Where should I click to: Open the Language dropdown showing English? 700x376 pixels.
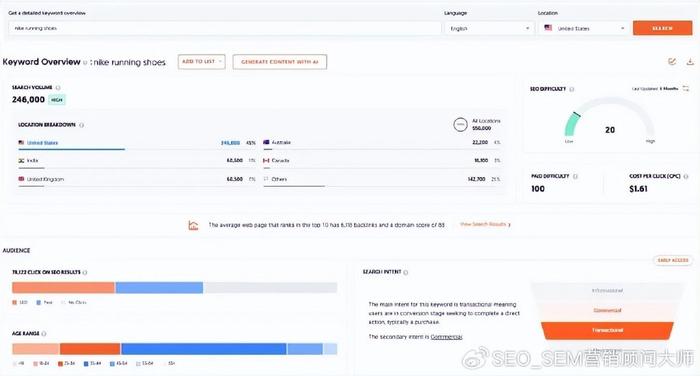[x=489, y=28]
